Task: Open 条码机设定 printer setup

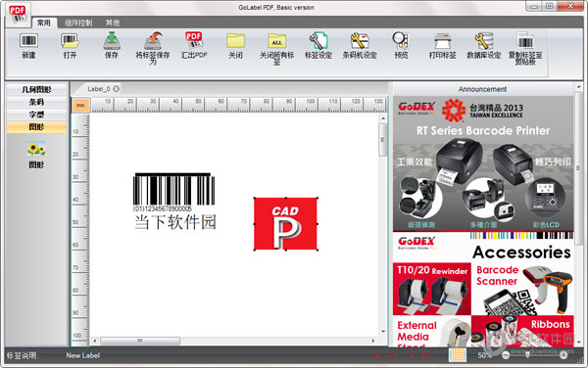Action: coord(360,46)
